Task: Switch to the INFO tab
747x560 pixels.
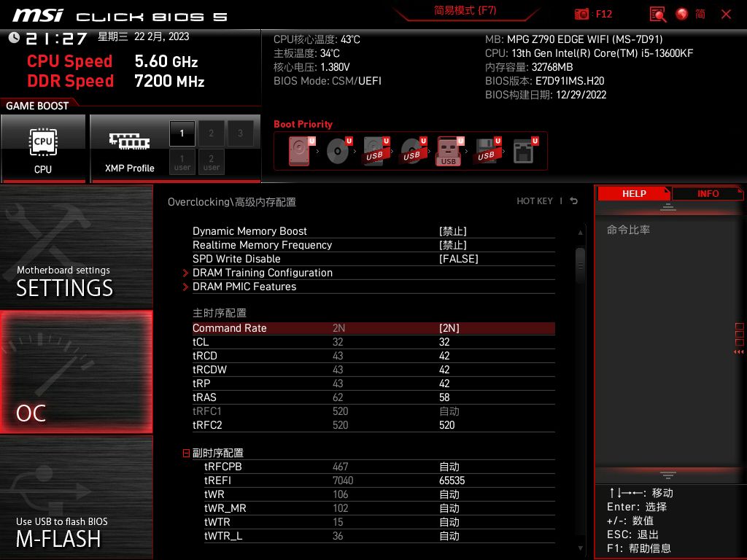Action: pos(707,193)
